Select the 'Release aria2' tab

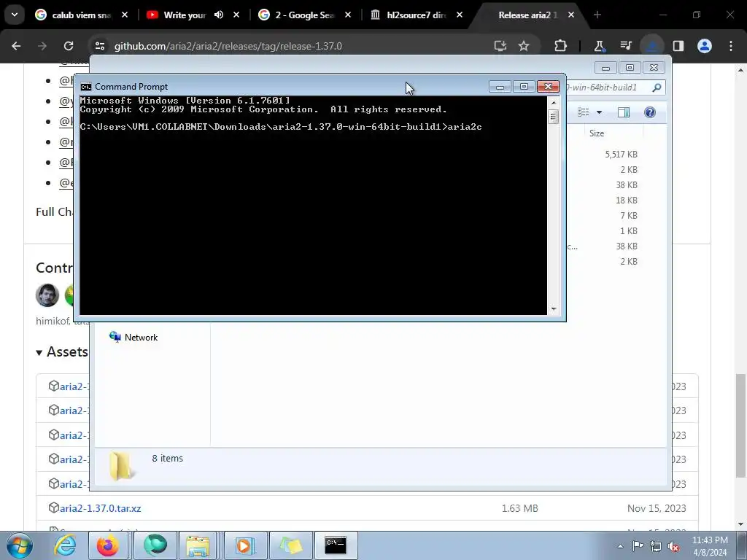tap(527, 15)
